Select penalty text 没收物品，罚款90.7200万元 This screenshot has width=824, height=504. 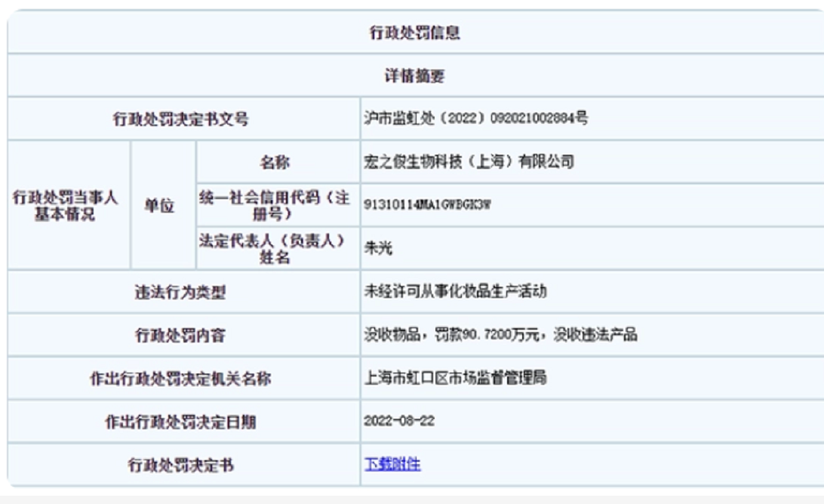[x=451, y=334]
